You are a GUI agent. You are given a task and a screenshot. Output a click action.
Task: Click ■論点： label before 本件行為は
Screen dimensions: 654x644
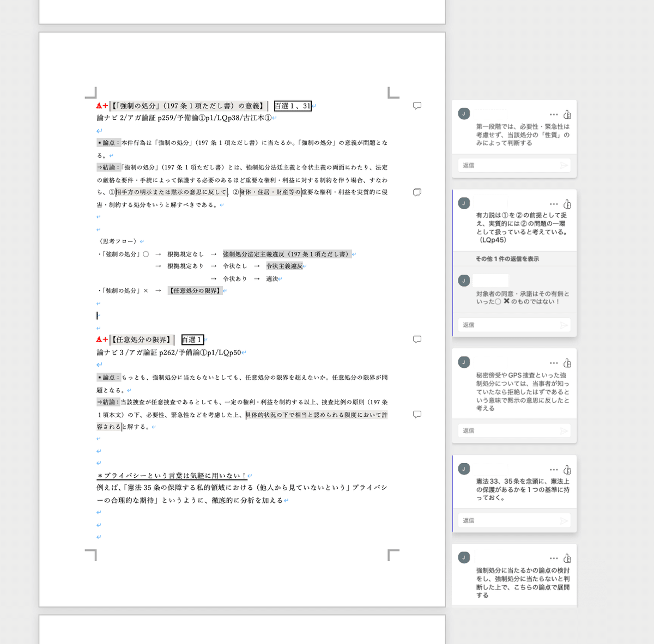[x=109, y=143]
